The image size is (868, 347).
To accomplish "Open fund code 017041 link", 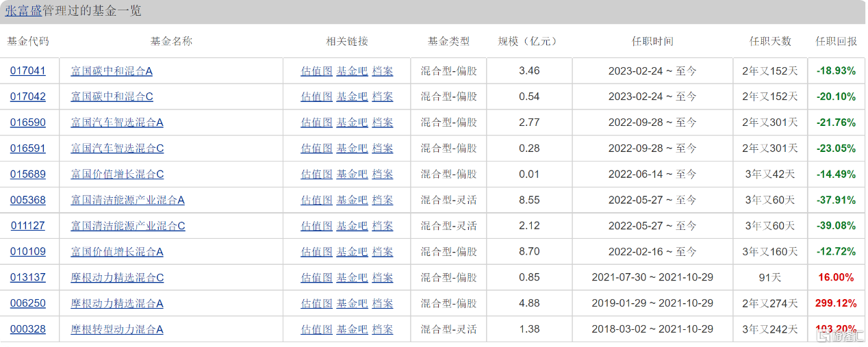I will [x=28, y=70].
